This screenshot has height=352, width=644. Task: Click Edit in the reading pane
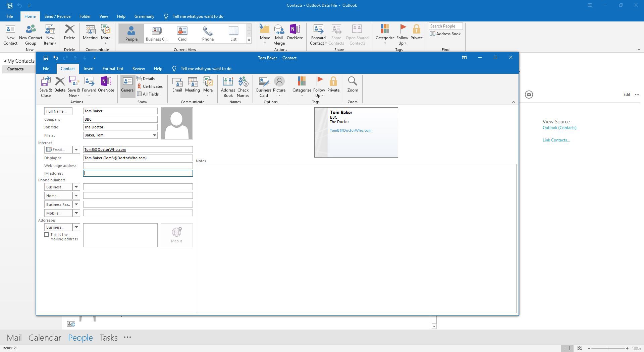tap(627, 95)
